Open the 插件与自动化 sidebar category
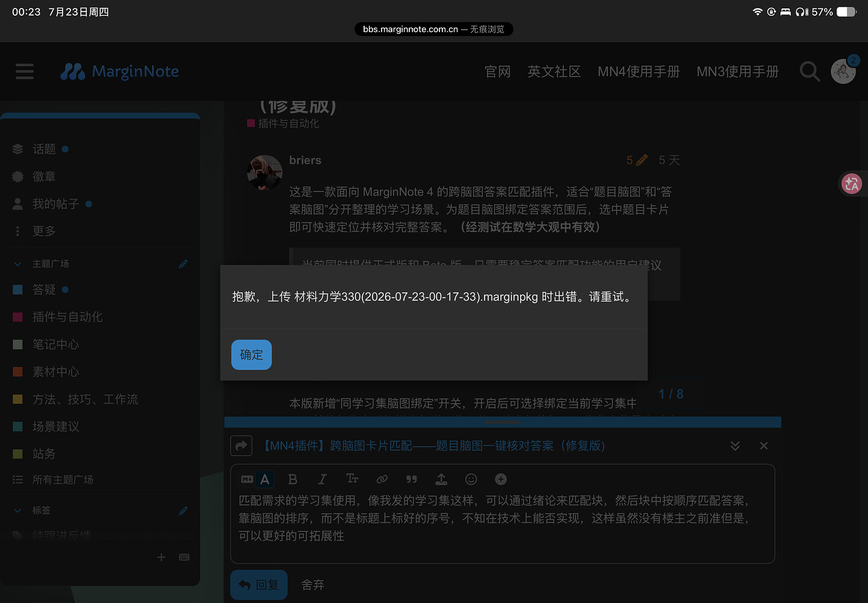 (67, 317)
